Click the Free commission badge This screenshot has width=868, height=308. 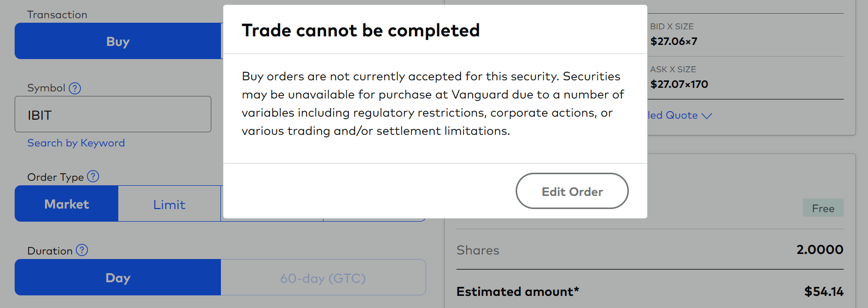[x=823, y=208]
